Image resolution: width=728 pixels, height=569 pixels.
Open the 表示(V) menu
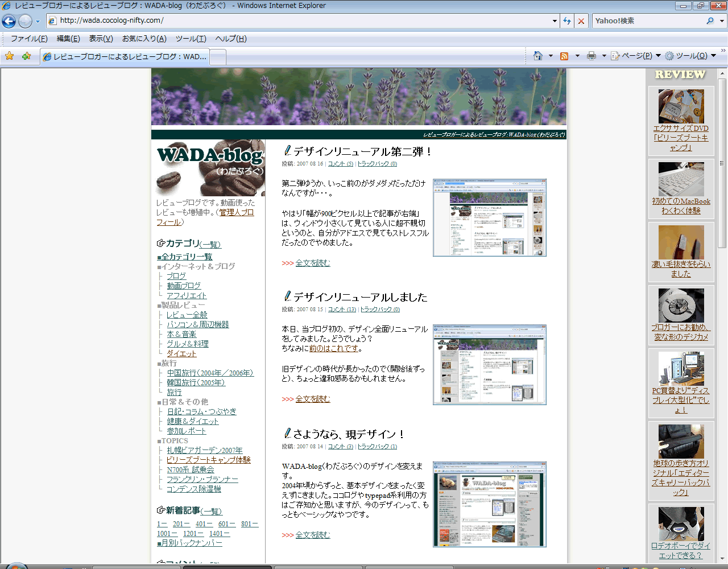101,39
